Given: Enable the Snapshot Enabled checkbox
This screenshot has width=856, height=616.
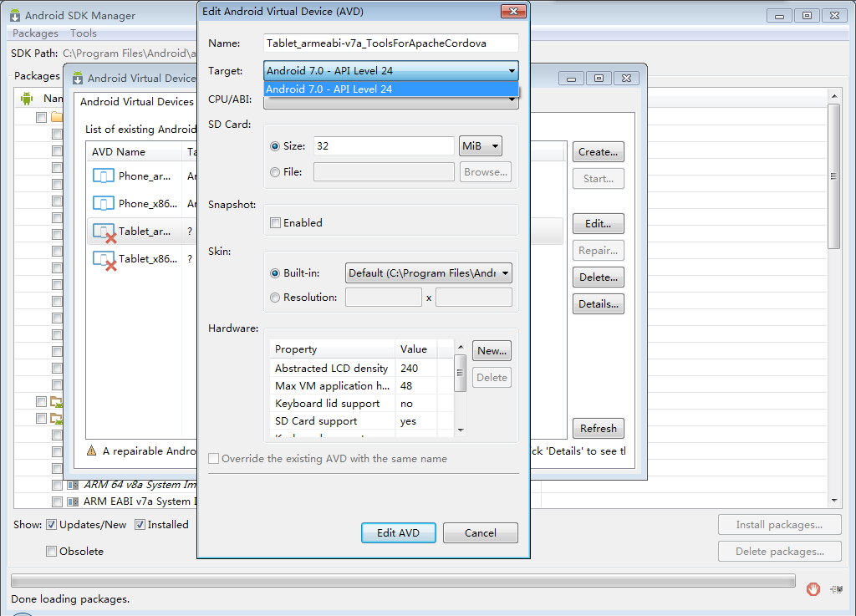Looking at the screenshot, I should (x=275, y=222).
